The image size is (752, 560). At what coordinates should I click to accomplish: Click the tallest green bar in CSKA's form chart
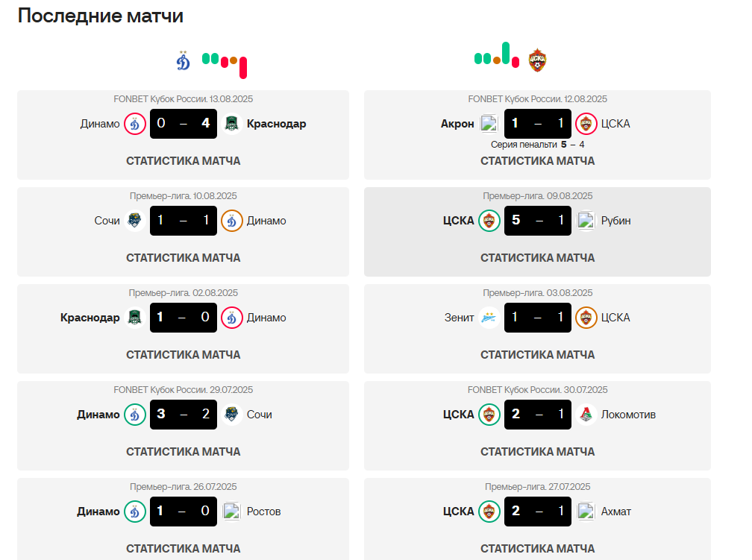coord(506,53)
